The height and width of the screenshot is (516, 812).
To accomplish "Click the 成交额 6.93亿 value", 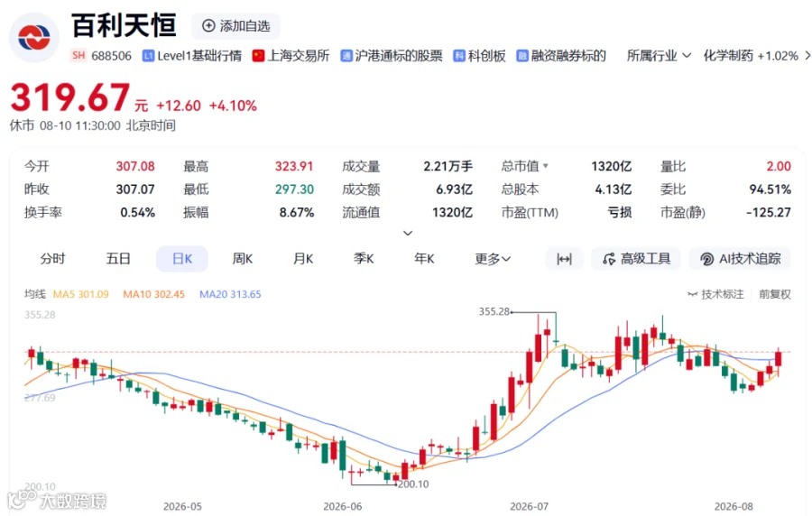I will [x=454, y=189].
